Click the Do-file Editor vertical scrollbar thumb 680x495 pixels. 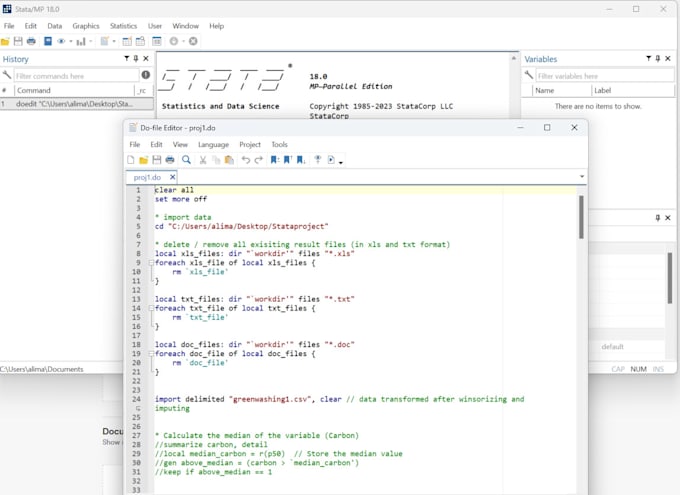click(581, 217)
